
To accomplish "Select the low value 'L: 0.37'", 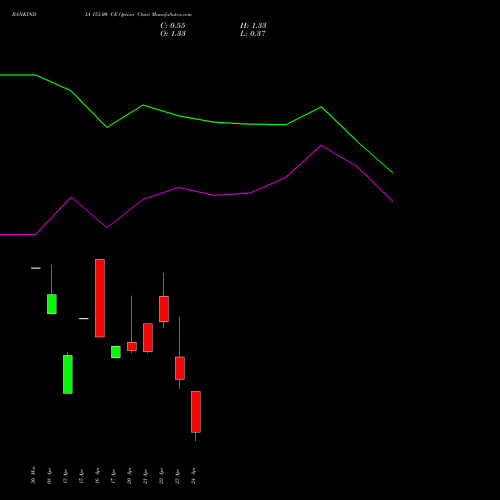I will [253, 34].
